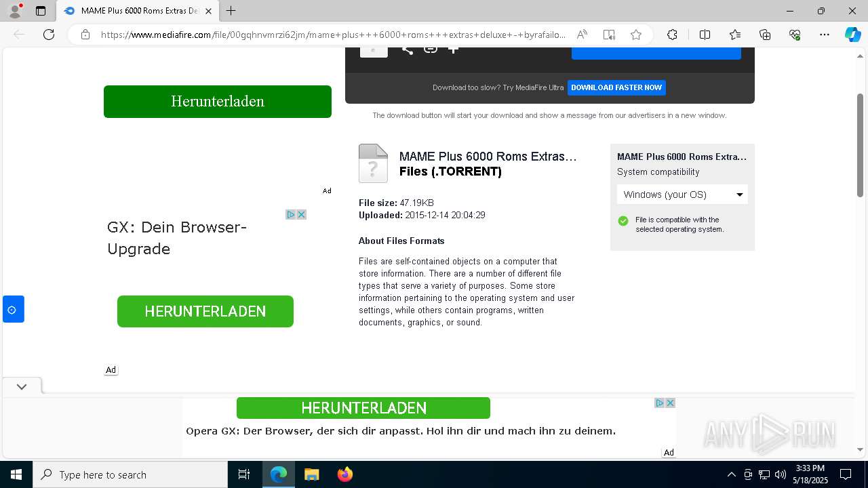
Task: Open the notification center
Action: pos(846,474)
